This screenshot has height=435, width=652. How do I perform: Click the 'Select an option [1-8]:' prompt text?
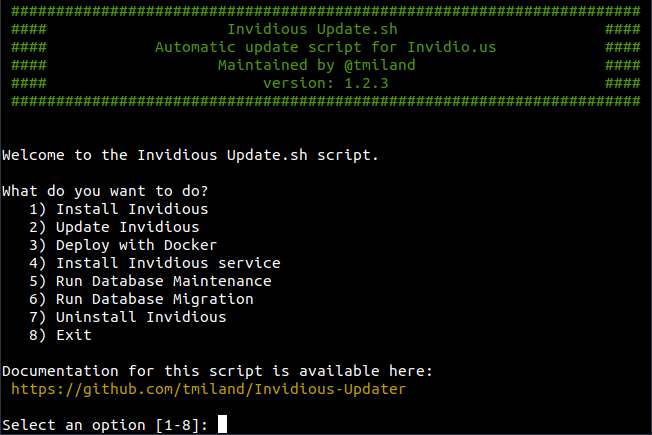point(105,425)
